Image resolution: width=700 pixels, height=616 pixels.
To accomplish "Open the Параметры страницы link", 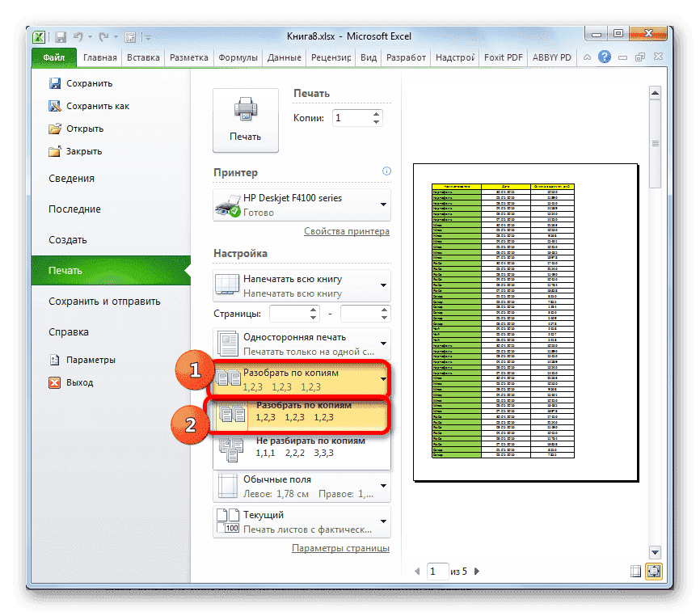I will coord(342,547).
